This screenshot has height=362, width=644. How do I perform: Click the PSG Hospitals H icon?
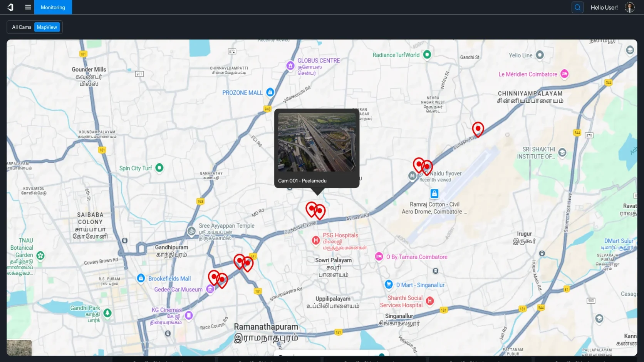click(x=316, y=240)
